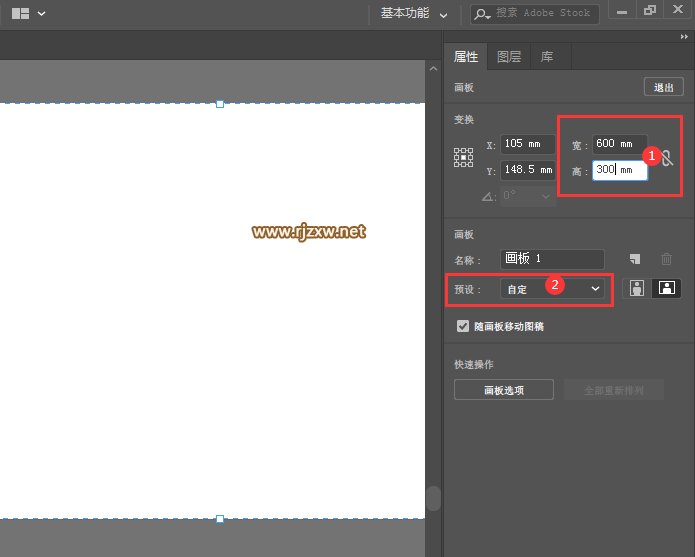695x557 pixels.
Task: Click the canvas scroll up arrow
Action: click(x=433, y=69)
